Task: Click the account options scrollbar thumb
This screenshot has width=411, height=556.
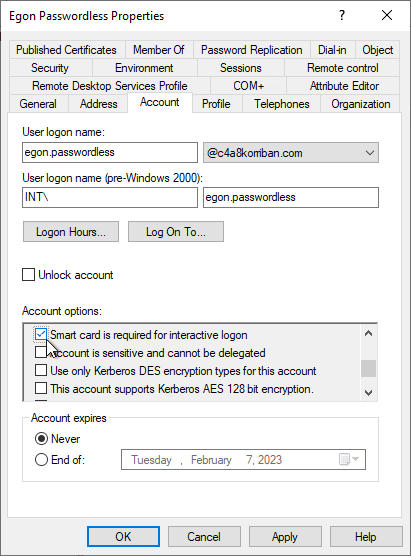Action: [x=368, y=368]
